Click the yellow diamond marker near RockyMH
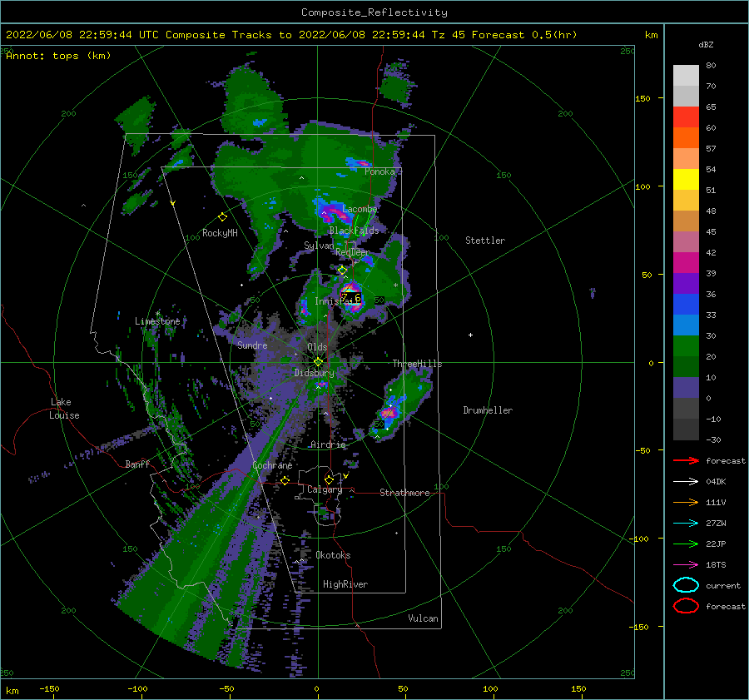This screenshot has width=749, height=700. tap(222, 217)
